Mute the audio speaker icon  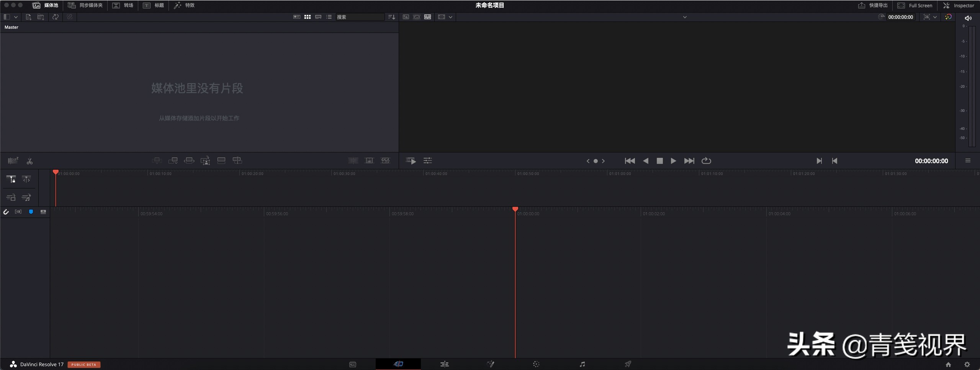tap(968, 18)
